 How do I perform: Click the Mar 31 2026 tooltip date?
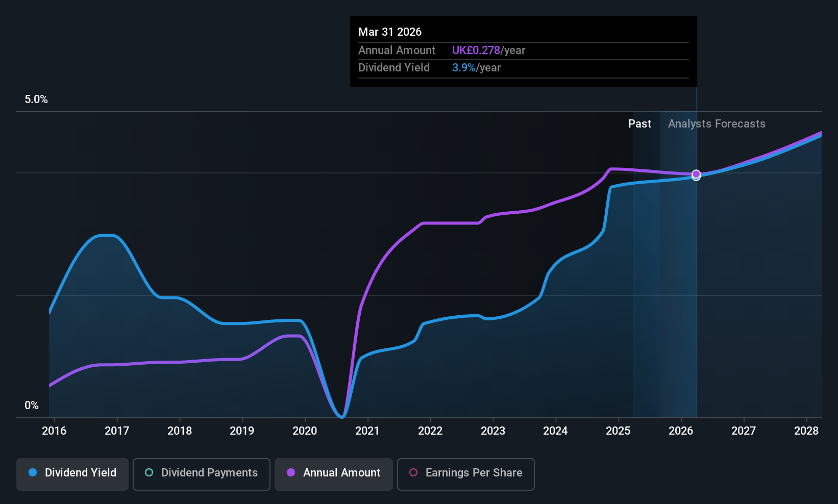[x=390, y=32]
